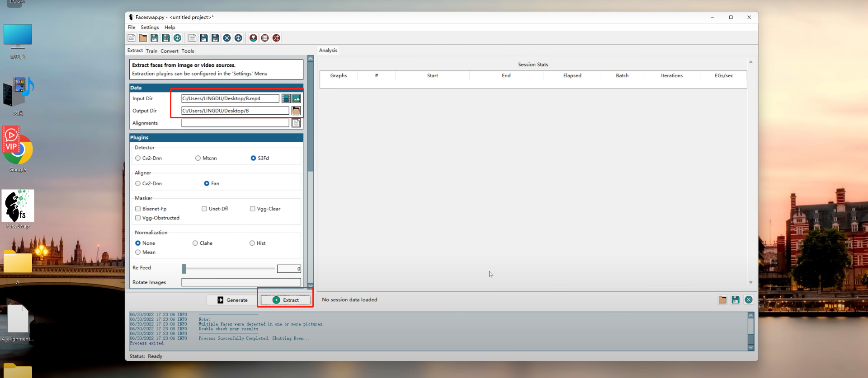Choose Clahe normalization

coord(195,243)
